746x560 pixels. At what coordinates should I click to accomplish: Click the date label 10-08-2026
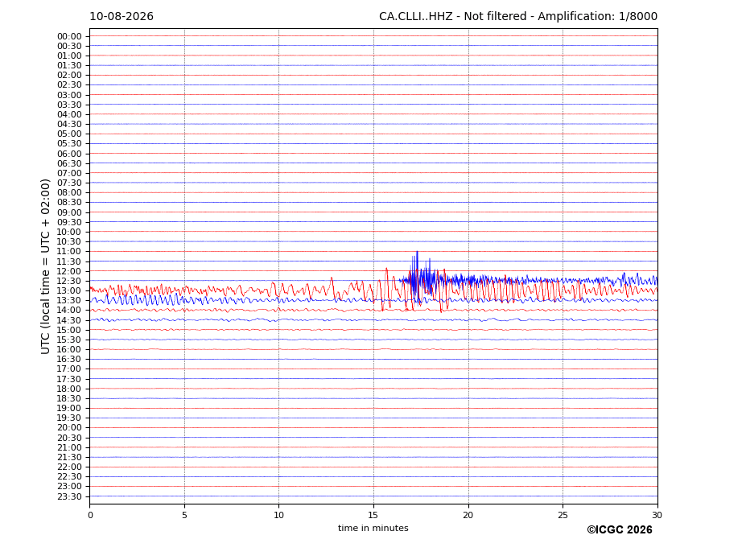122,17
